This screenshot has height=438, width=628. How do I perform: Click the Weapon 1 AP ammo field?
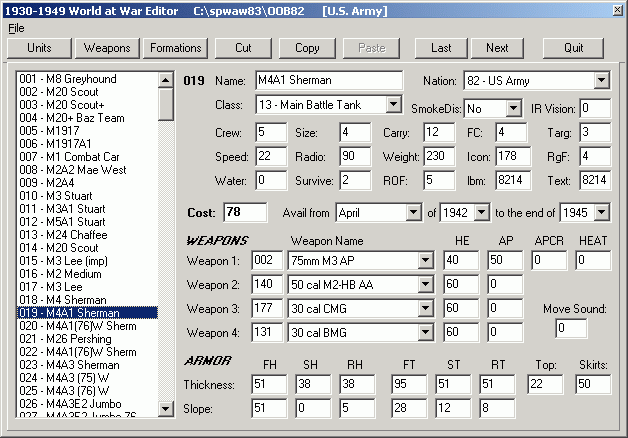click(x=505, y=261)
